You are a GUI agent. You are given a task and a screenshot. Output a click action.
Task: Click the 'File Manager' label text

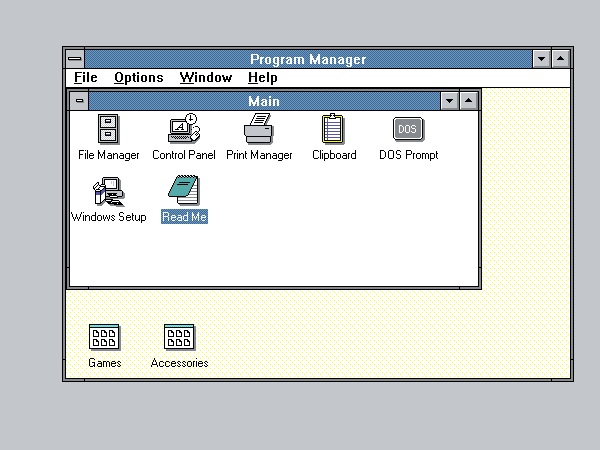tap(109, 155)
